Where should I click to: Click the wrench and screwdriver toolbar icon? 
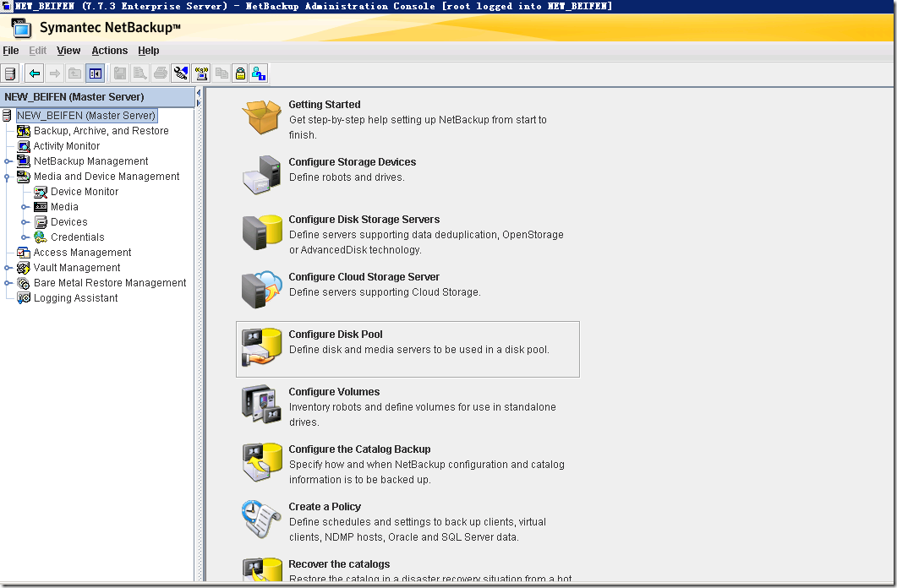click(180, 73)
